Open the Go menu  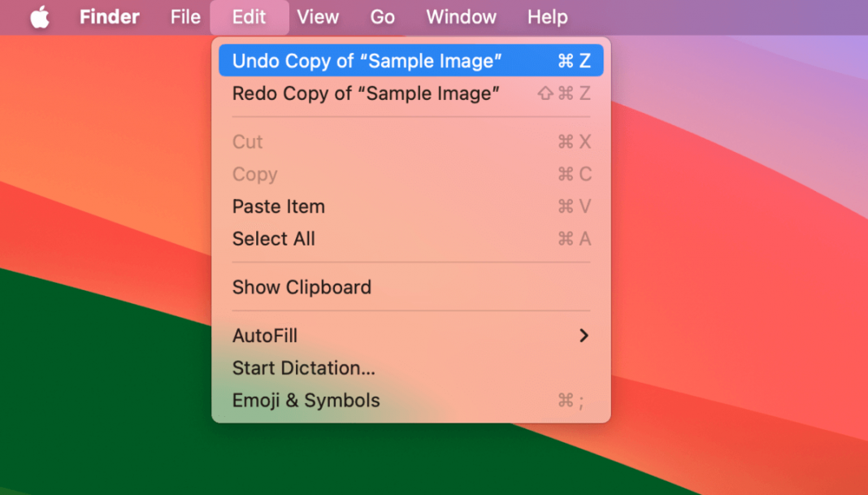(382, 17)
